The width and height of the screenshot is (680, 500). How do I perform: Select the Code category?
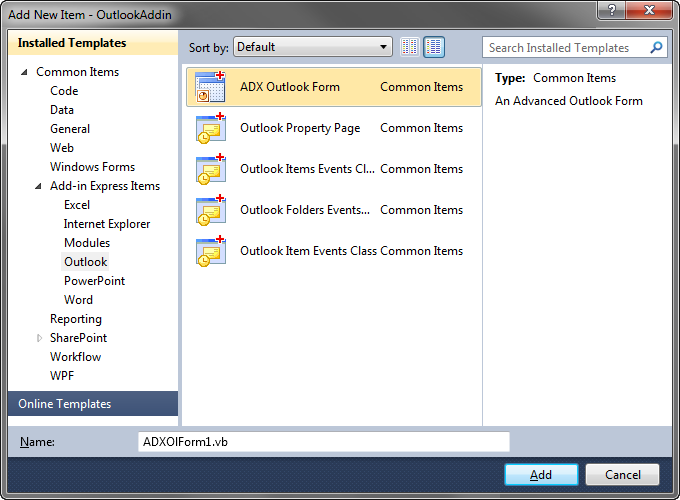point(64,91)
